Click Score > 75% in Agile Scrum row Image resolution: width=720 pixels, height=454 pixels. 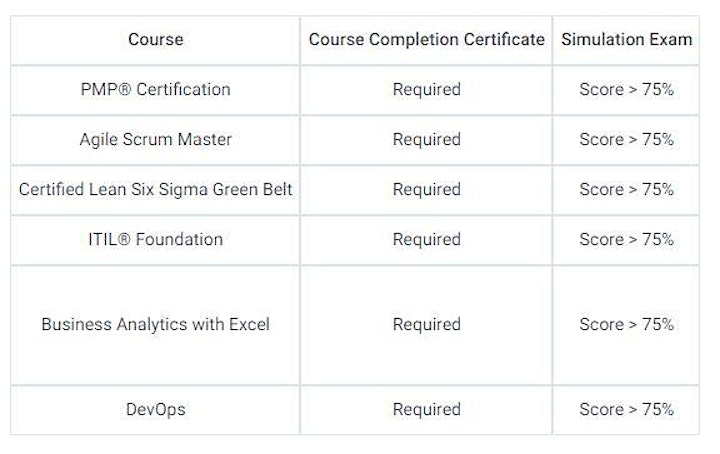(626, 139)
